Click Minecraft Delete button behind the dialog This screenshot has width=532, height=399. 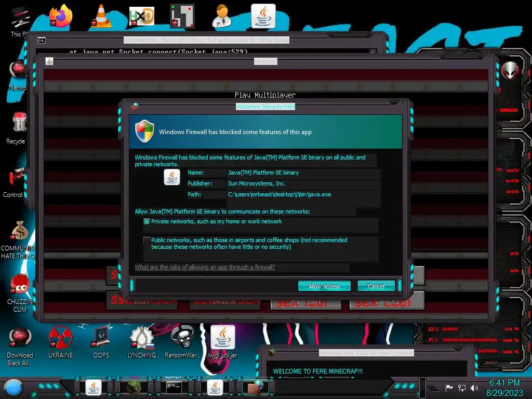click(x=224, y=302)
